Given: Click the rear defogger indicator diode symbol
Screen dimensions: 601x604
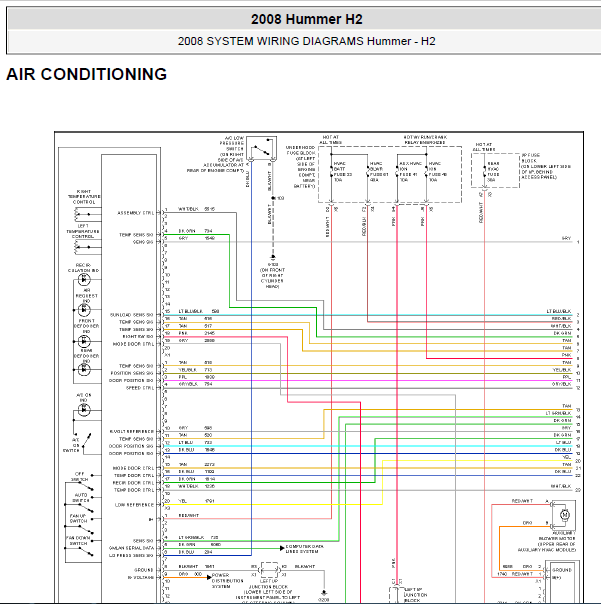Looking at the screenshot, I should point(84,370).
